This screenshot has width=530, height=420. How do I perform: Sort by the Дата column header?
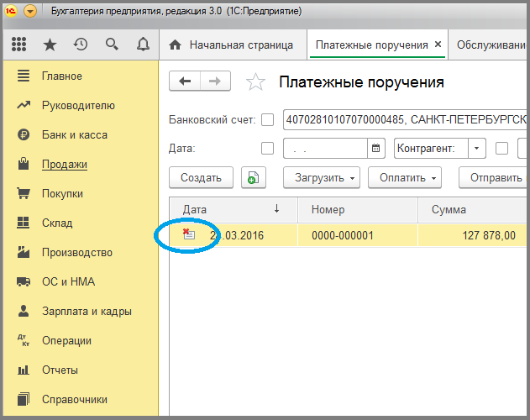[234, 210]
